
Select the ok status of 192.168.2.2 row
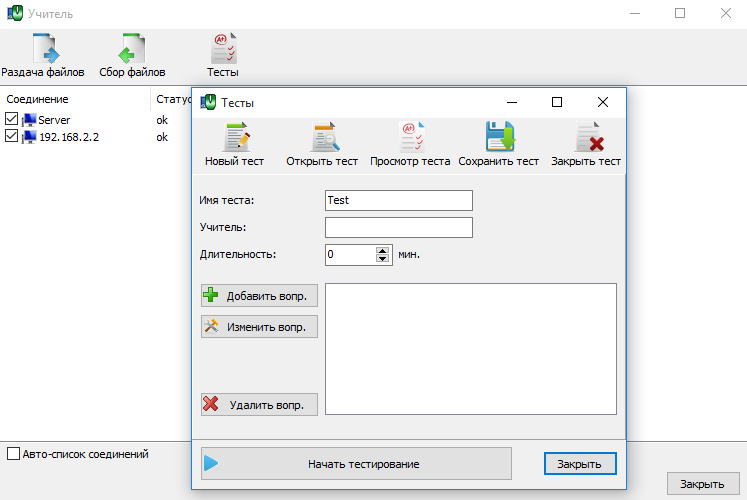162,137
